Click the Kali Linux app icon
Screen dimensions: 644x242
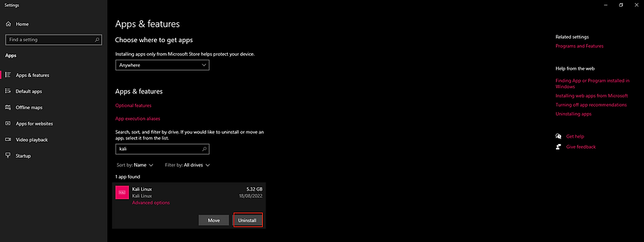[122, 193]
